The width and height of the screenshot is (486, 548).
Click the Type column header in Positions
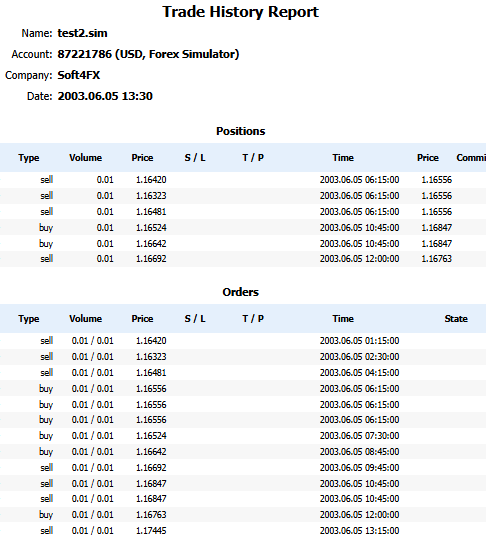(29, 158)
